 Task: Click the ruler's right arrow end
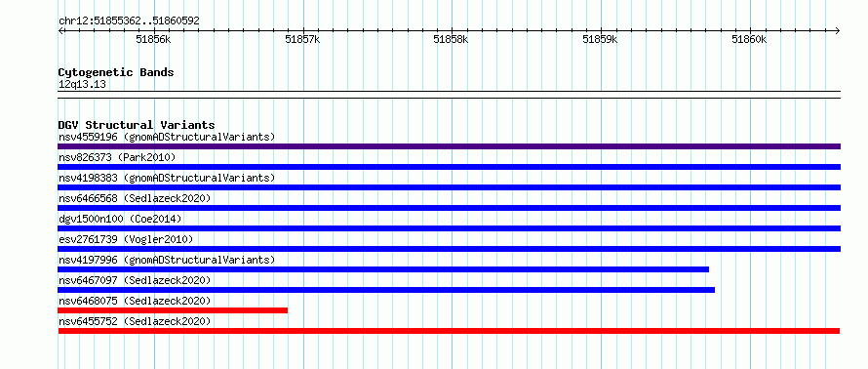point(838,30)
